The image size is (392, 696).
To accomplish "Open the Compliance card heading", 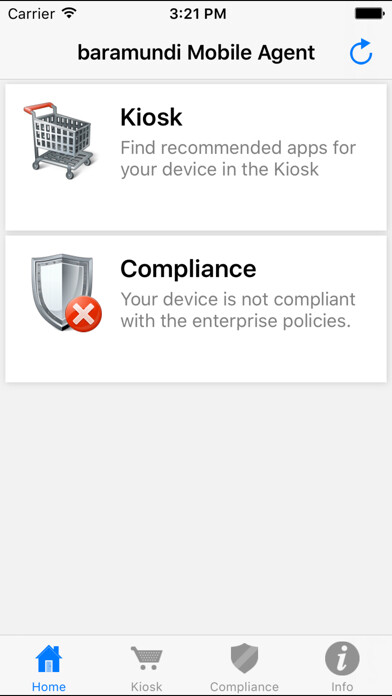I will coord(188,269).
